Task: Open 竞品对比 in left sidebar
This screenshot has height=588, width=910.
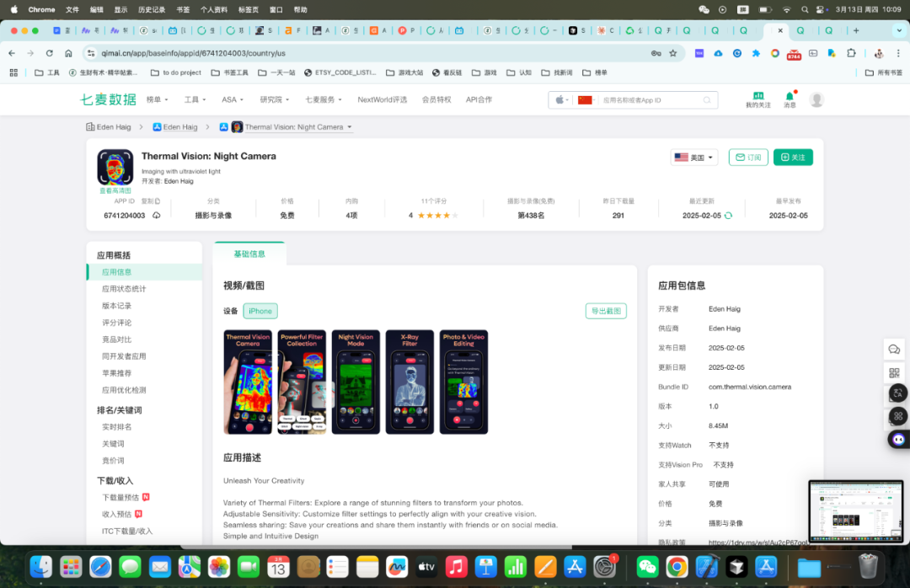Action: (116, 339)
